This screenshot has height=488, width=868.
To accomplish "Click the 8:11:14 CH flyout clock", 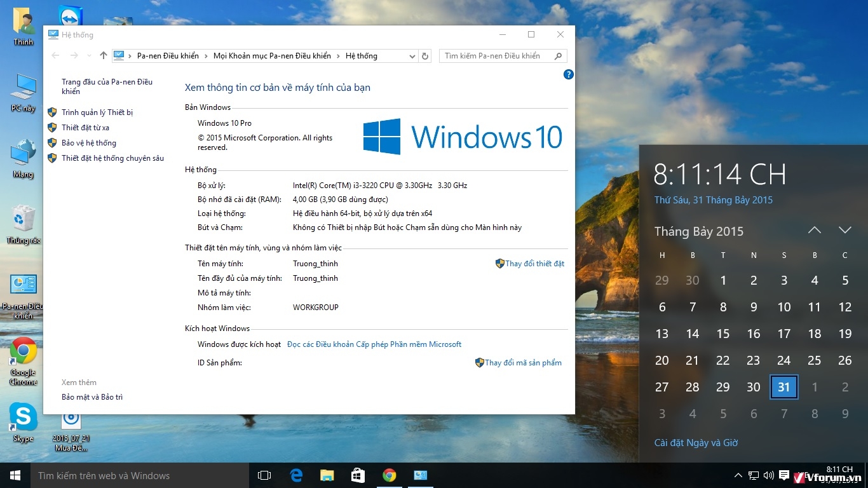I will (720, 174).
